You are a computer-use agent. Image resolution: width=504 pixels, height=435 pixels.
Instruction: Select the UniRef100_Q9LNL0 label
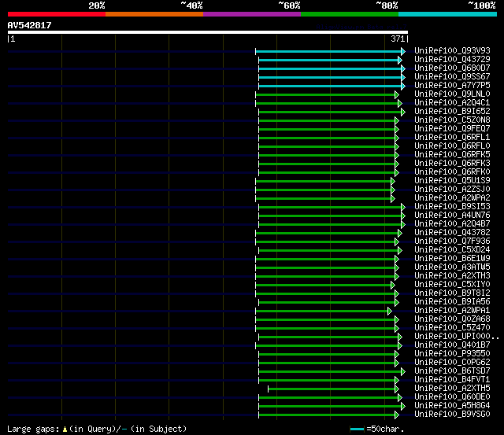452,94
